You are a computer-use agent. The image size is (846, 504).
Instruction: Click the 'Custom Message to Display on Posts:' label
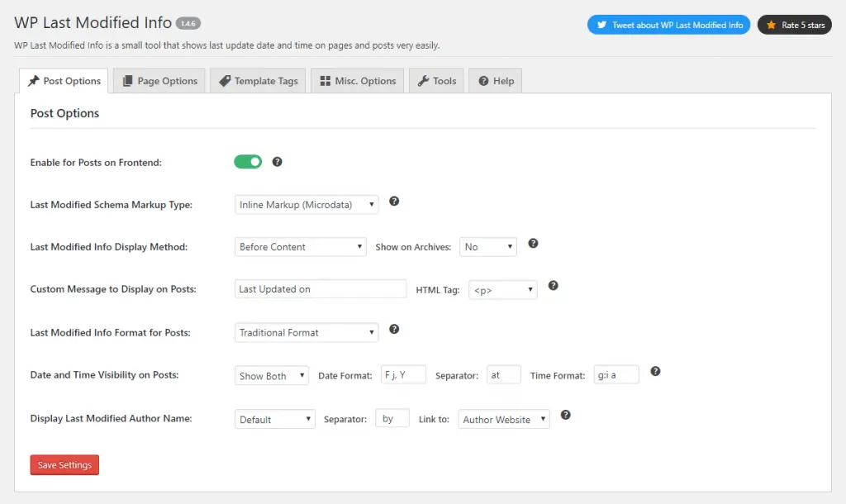113,288
